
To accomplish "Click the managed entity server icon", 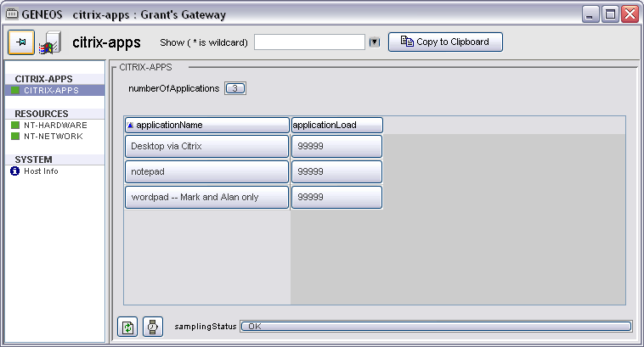I will (50, 42).
